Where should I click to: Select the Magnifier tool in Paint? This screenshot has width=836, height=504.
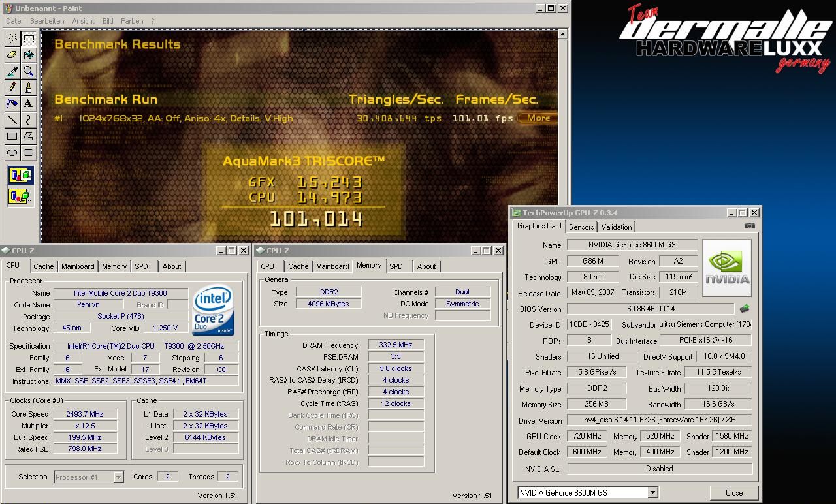point(29,71)
